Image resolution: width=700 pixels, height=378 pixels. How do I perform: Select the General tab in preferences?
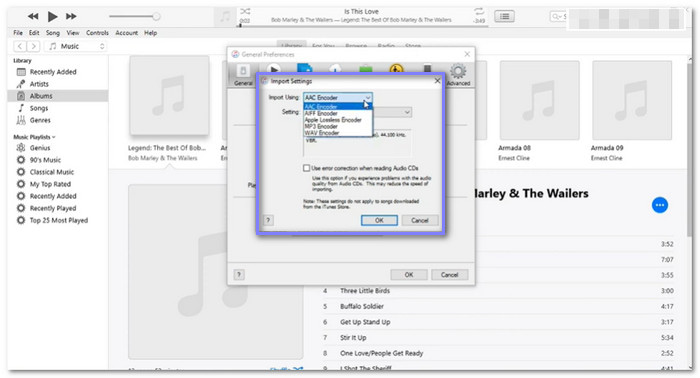pos(243,75)
